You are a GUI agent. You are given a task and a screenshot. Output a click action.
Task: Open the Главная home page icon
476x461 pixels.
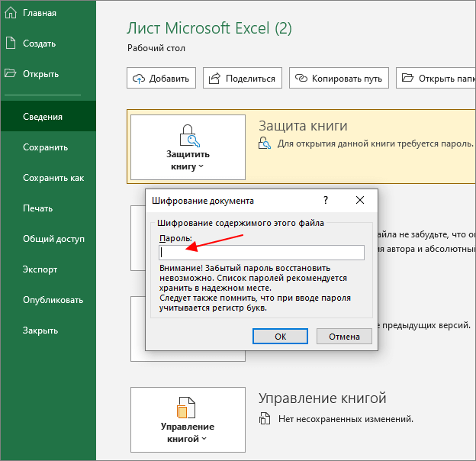click(x=11, y=13)
